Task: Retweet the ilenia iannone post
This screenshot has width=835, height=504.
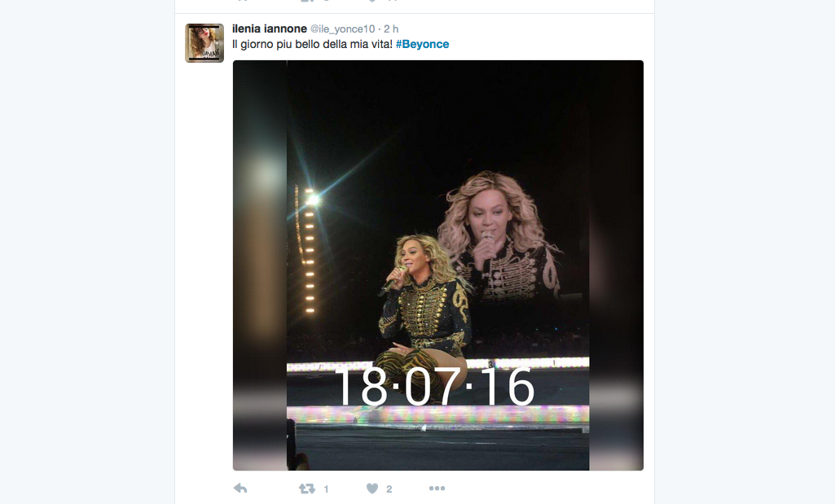Action: pyautogui.click(x=307, y=488)
